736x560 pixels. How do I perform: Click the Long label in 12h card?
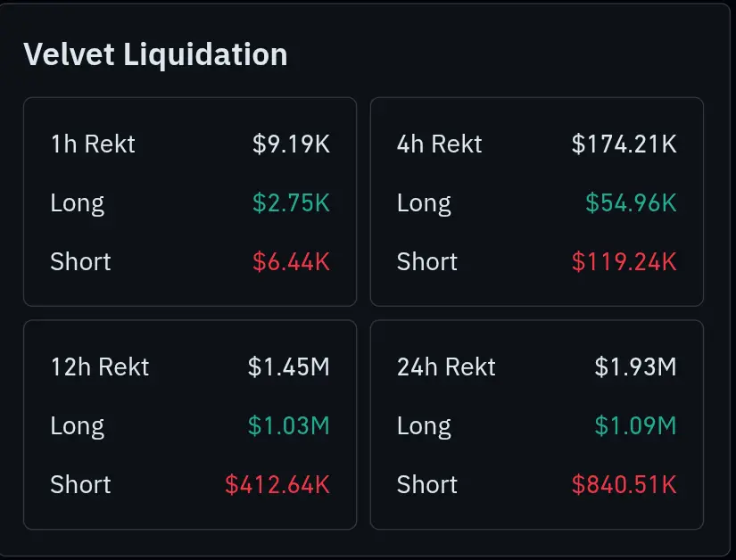pyautogui.click(x=78, y=427)
